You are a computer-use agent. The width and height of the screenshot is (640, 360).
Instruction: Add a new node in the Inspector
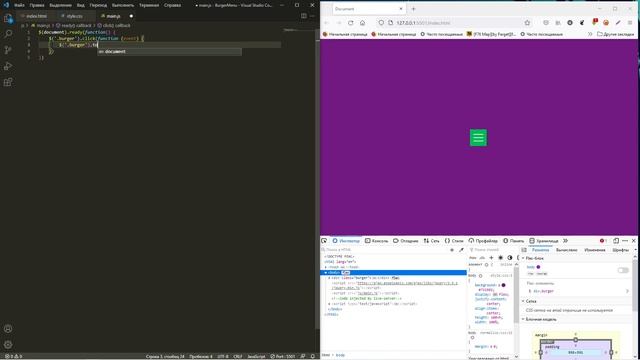(452, 250)
